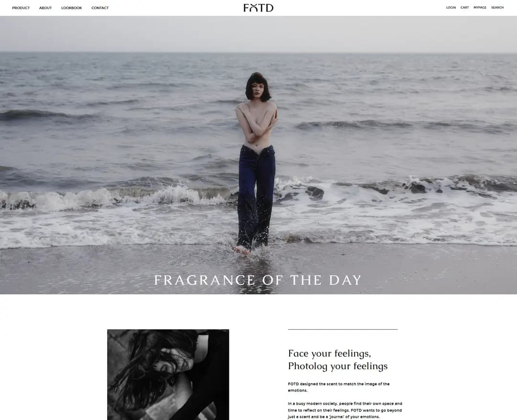
Task: Click the paragraph starting 'In a busy modern society'
Action: point(345,410)
